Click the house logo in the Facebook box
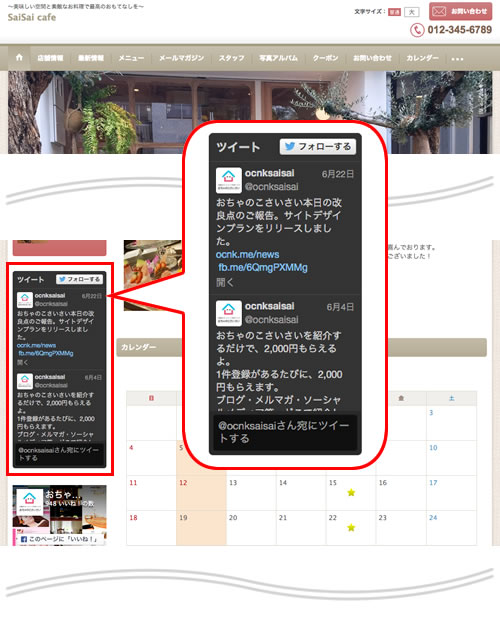Image resolution: width=500 pixels, height=632 pixels. (x=29, y=501)
